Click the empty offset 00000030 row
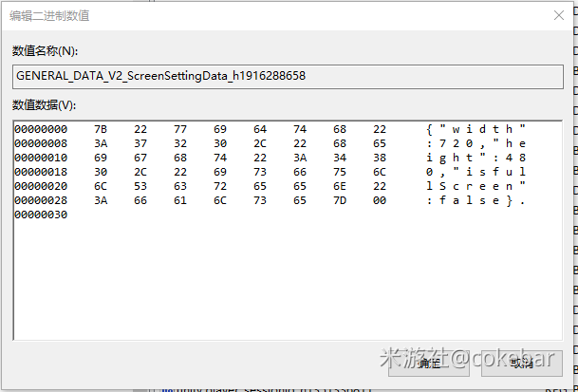Image resolution: width=578 pixels, height=392 pixels. [41, 215]
